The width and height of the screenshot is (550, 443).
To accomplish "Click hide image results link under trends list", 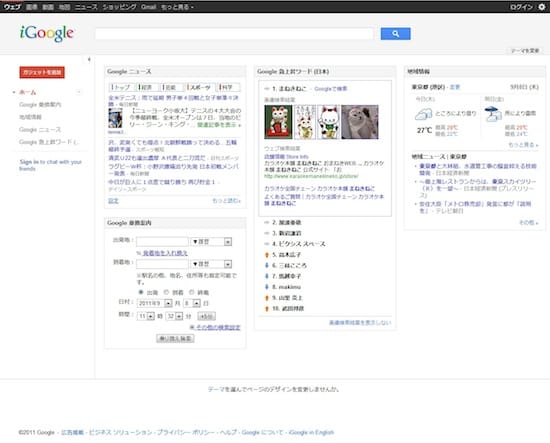I will (360, 322).
